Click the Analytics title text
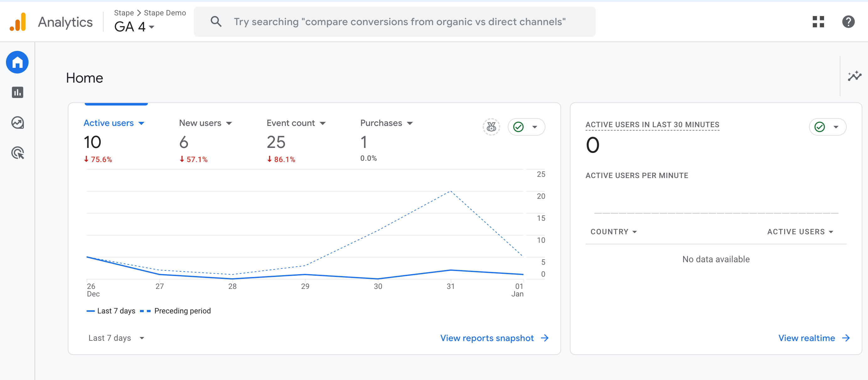Image resolution: width=868 pixels, height=380 pixels. [x=65, y=22]
